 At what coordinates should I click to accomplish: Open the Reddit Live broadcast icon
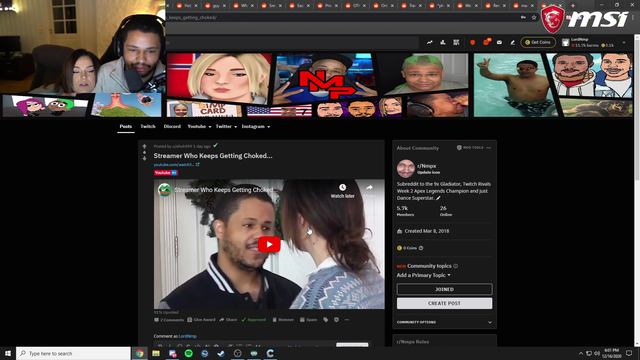click(x=456, y=42)
